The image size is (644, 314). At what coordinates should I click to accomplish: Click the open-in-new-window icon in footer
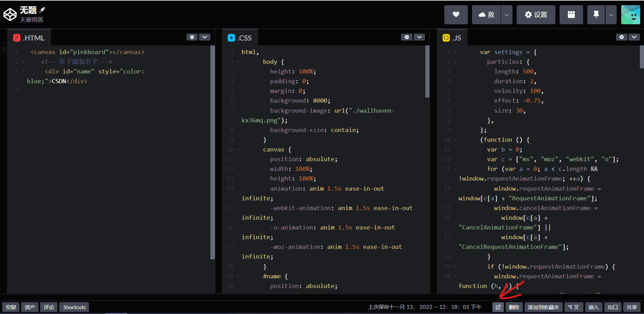498,307
